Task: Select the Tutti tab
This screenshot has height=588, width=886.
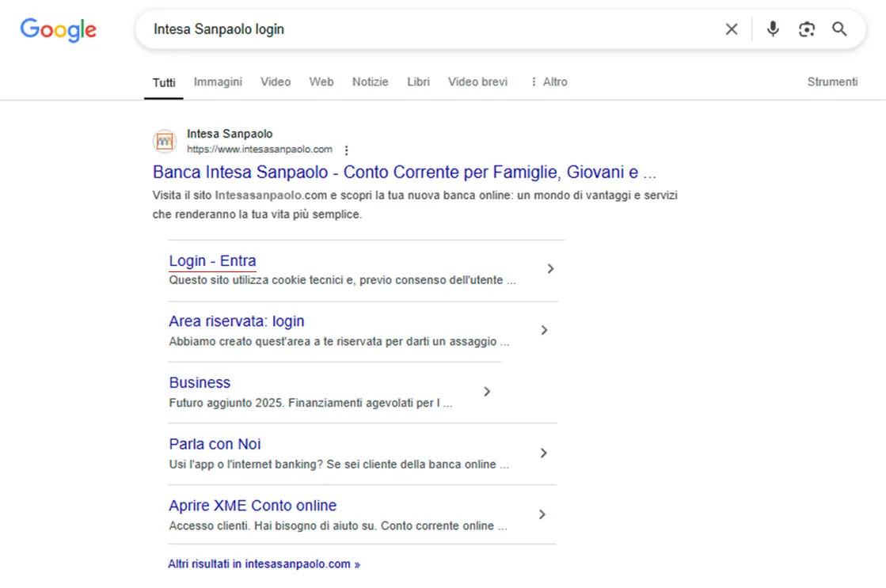Action: pyautogui.click(x=164, y=82)
